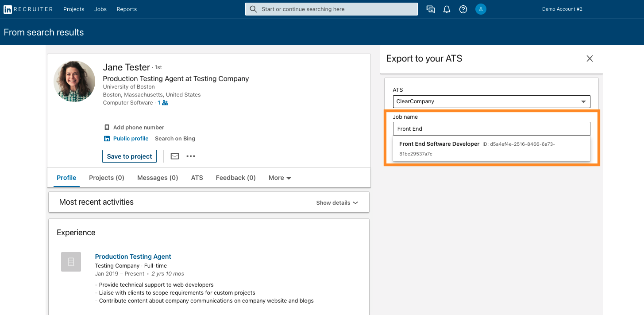Open the Production Testing Agent job link
This screenshot has height=315, width=644.
click(133, 257)
